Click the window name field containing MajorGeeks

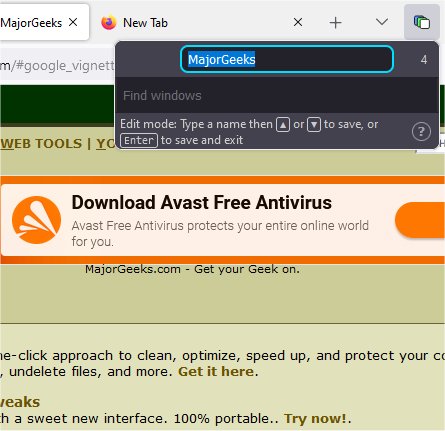click(x=287, y=59)
